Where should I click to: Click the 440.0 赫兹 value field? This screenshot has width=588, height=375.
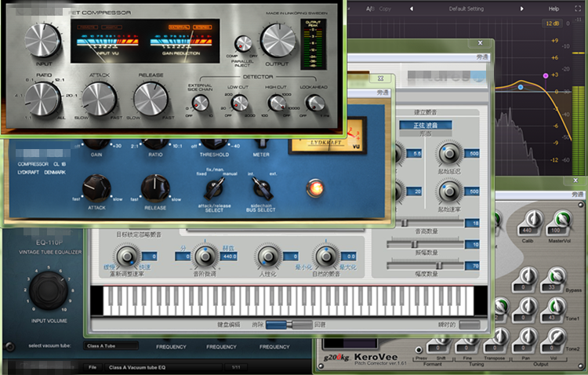(x=229, y=257)
